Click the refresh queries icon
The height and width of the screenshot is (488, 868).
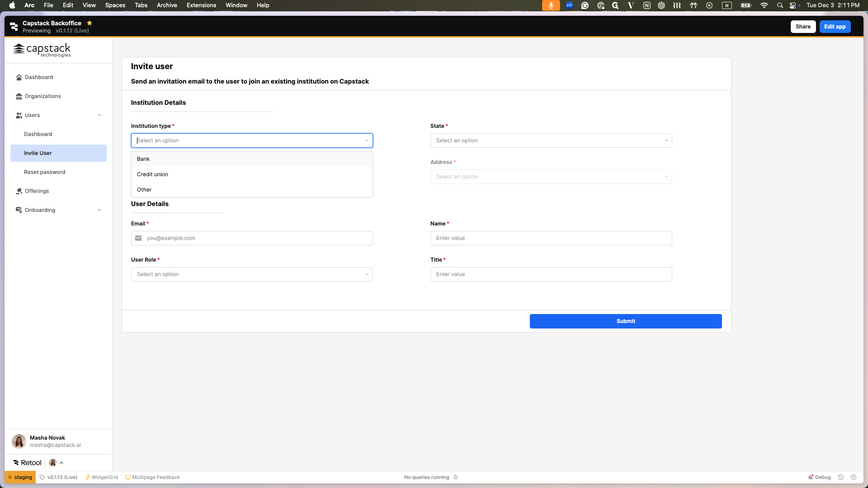coord(456,477)
